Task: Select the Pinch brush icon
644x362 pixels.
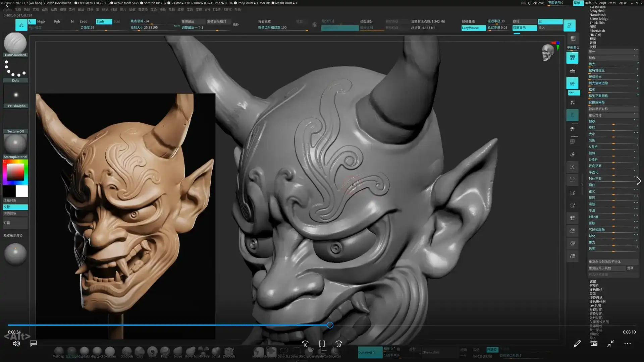Action: tap(165, 350)
